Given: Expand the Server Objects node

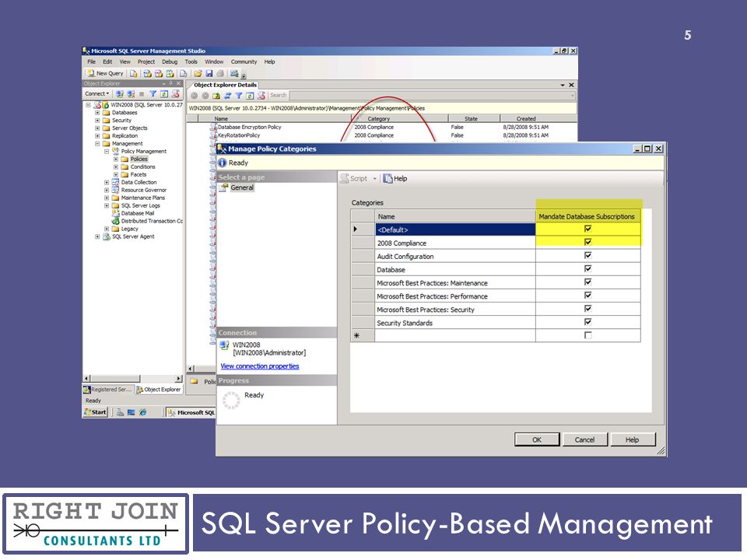Looking at the screenshot, I should pos(97,128).
